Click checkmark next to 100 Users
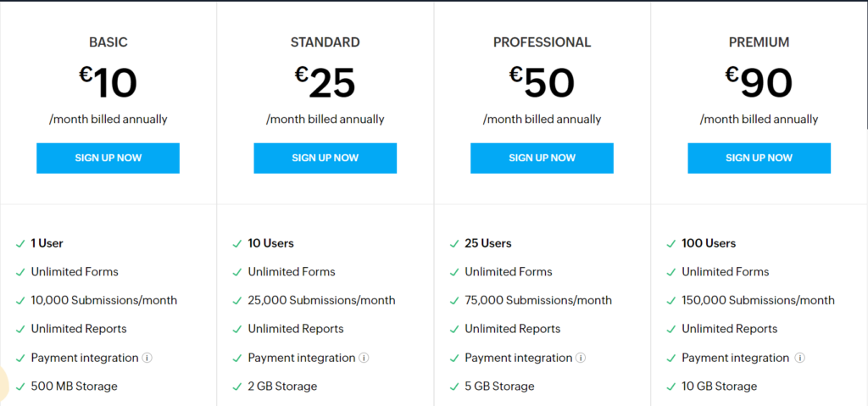Screen dimensions: 868x406 [x=670, y=243]
